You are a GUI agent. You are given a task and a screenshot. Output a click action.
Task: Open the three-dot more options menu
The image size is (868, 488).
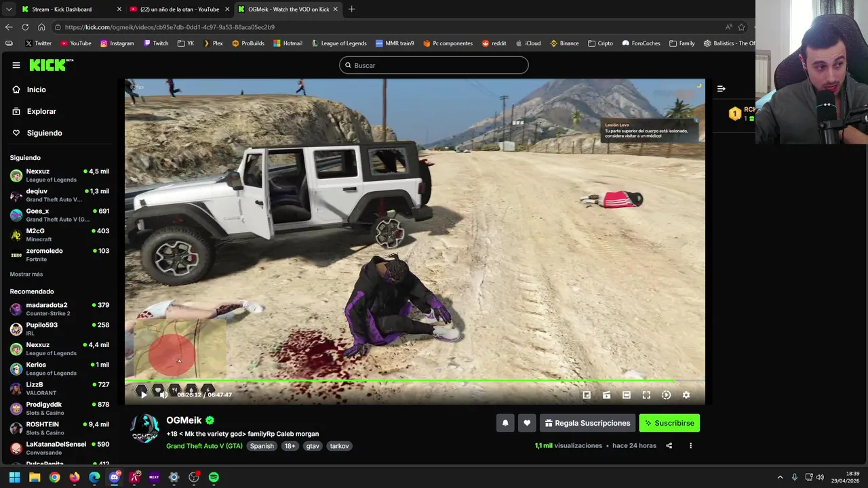click(690, 446)
